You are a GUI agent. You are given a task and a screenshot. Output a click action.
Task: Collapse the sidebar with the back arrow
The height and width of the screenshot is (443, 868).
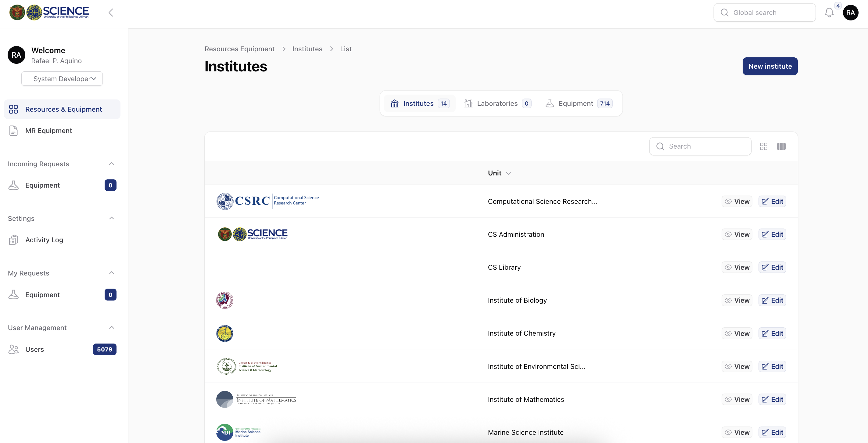pyautogui.click(x=110, y=13)
